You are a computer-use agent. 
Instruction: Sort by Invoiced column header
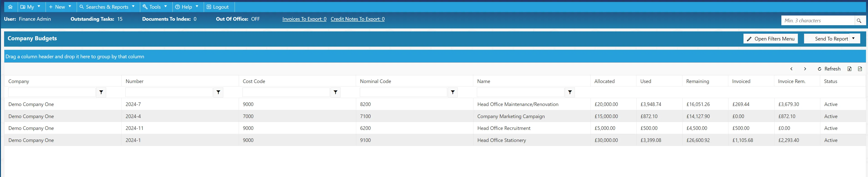pyautogui.click(x=741, y=81)
